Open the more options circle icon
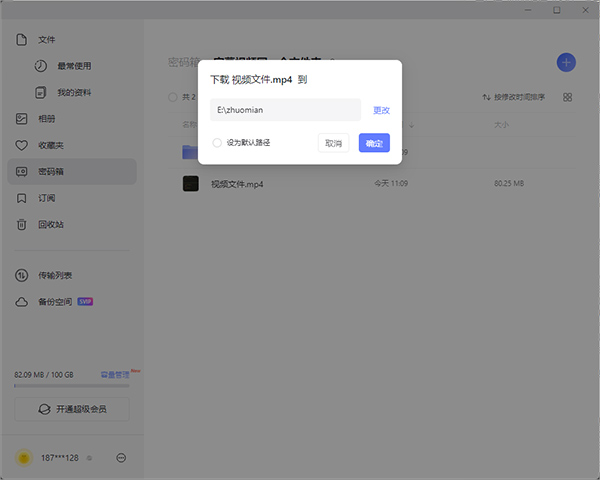The height and width of the screenshot is (480, 600). 121,458
